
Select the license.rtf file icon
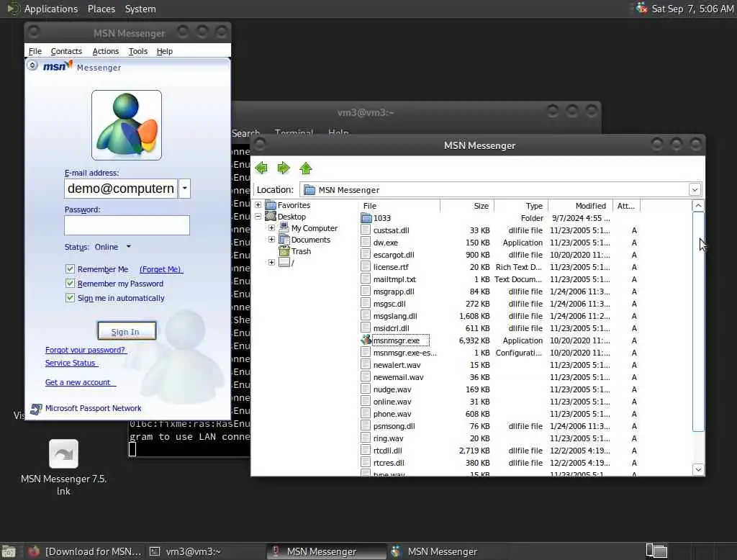coord(366,266)
